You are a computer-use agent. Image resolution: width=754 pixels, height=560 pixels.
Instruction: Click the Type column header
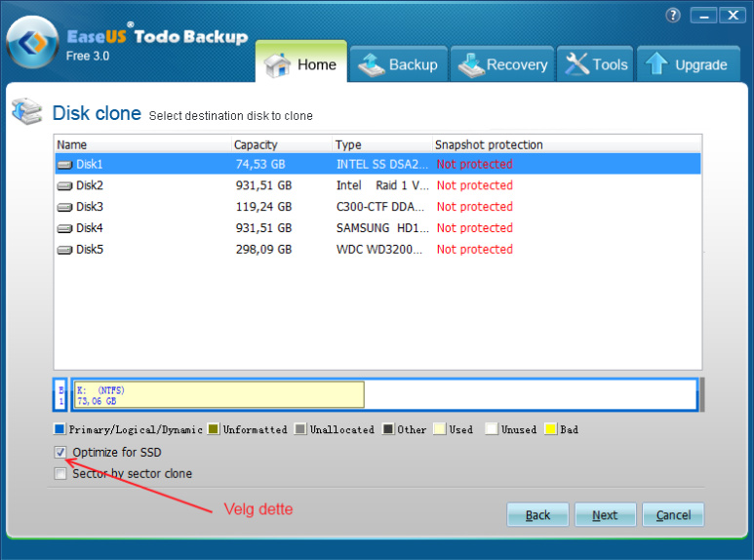382,144
